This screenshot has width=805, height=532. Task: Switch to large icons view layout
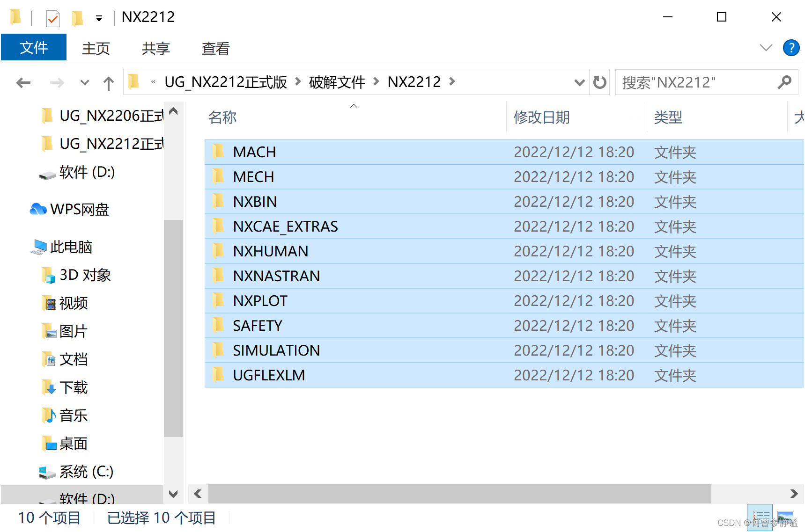tap(785, 517)
